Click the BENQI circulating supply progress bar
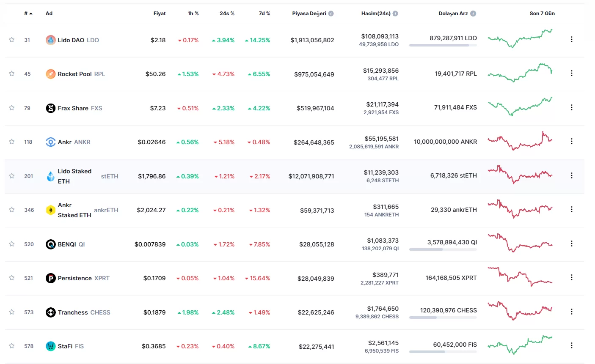The width and height of the screenshot is (595, 364). point(443,249)
